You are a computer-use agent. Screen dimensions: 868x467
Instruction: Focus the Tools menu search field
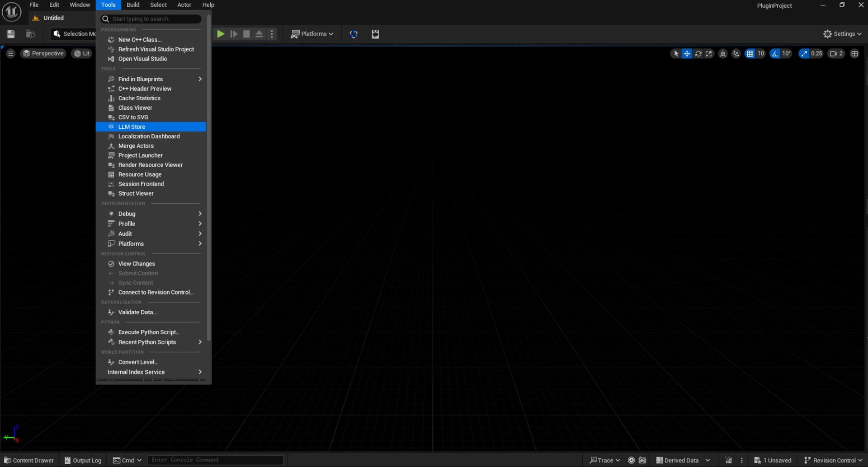pyautogui.click(x=151, y=19)
